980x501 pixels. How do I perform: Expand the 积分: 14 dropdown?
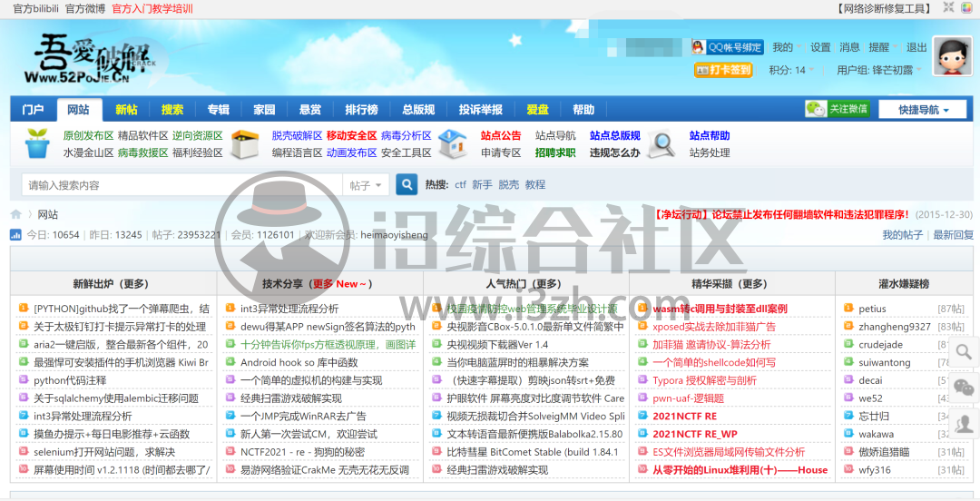(x=791, y=70)
